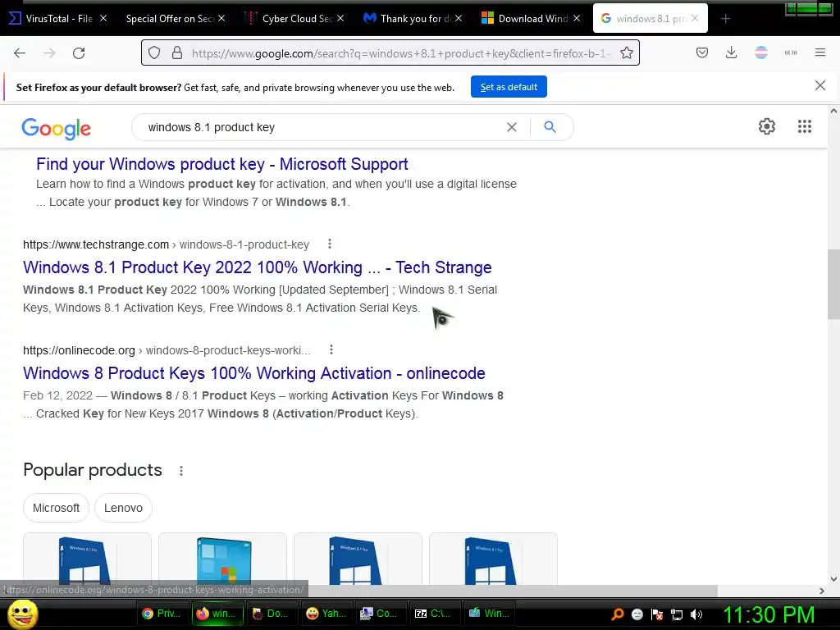Open the volume speaker tray icon

[696, 614]
